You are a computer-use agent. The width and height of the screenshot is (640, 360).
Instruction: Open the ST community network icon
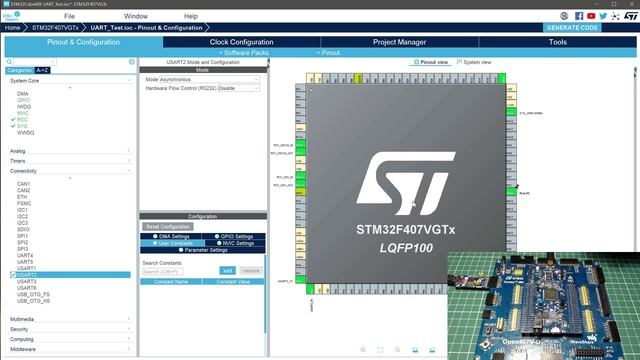[x=615, y=16]
